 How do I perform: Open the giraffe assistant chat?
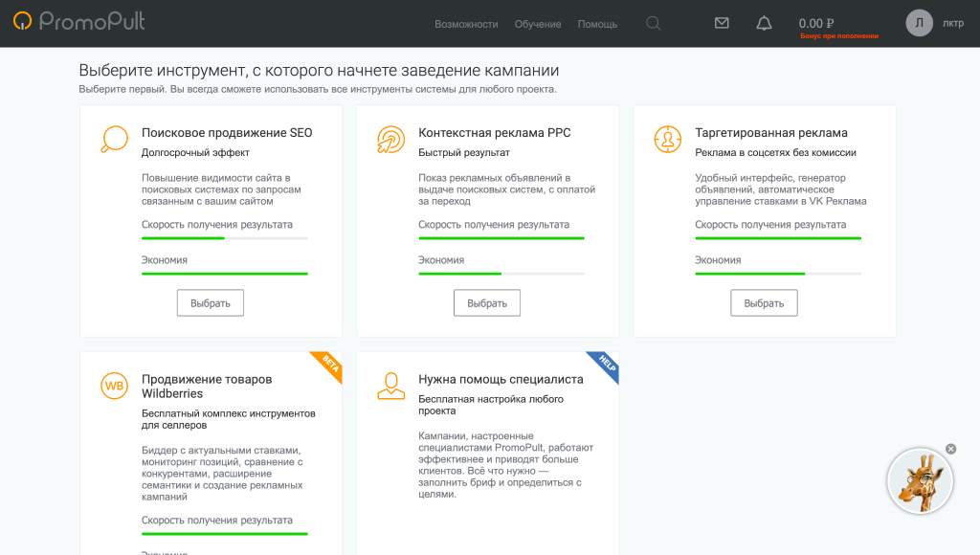(x=920, y=481)
